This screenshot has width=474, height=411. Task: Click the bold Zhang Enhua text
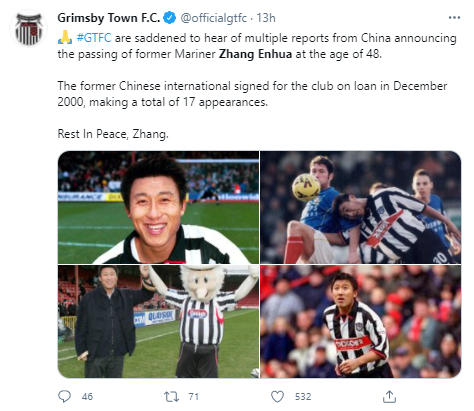tap(255, 54)
